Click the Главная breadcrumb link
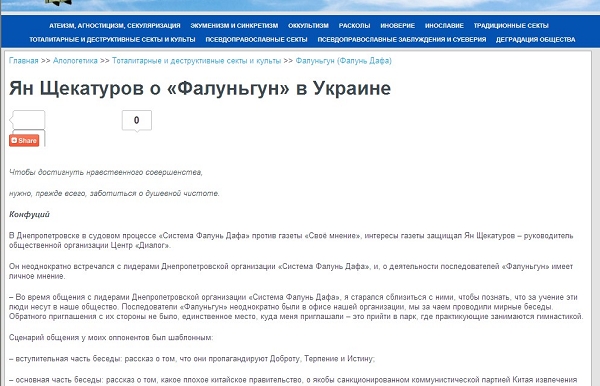This screenshot has width=600, height=386. [x=24, y=60]
